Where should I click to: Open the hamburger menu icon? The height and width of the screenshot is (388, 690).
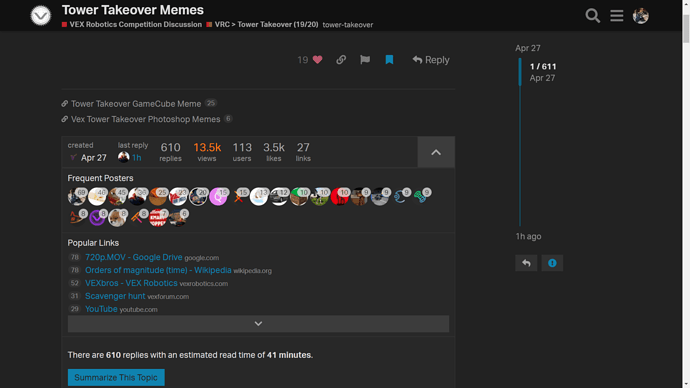click(617, 15)
